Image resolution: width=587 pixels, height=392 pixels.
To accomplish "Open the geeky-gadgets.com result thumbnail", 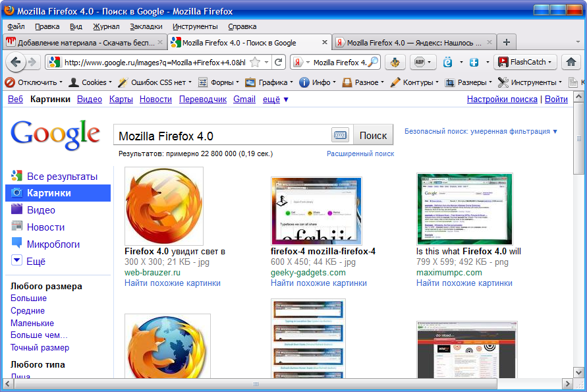I will click(x=316, y=211).
